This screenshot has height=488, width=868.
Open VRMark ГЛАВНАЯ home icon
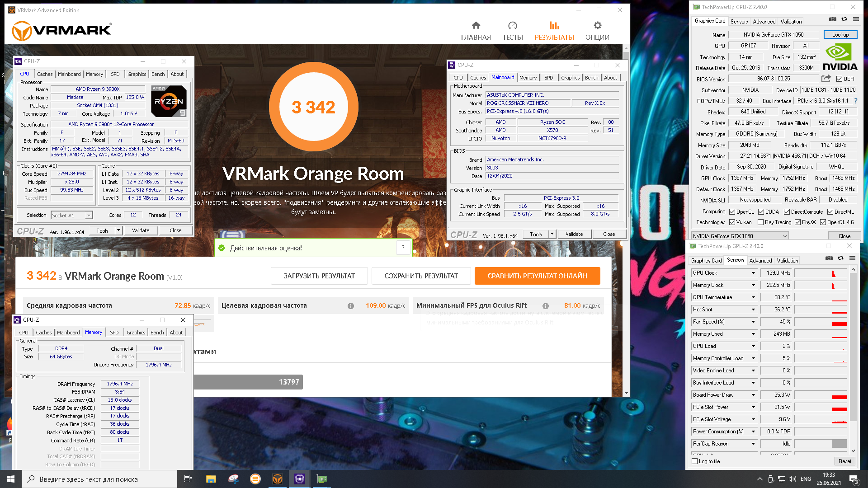[476, 26]
